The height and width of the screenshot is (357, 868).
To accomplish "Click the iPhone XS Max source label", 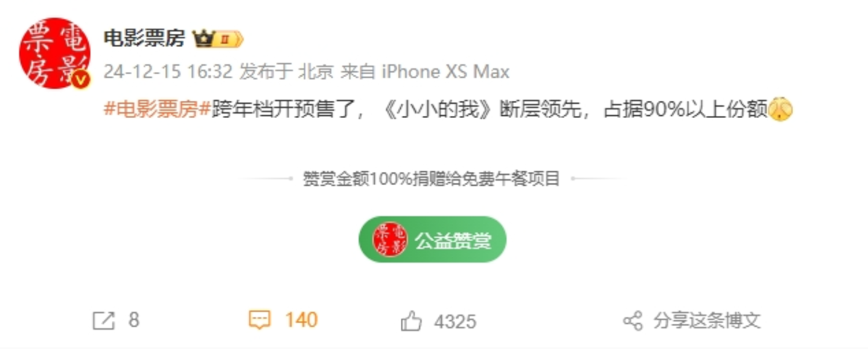I will 445,72.
